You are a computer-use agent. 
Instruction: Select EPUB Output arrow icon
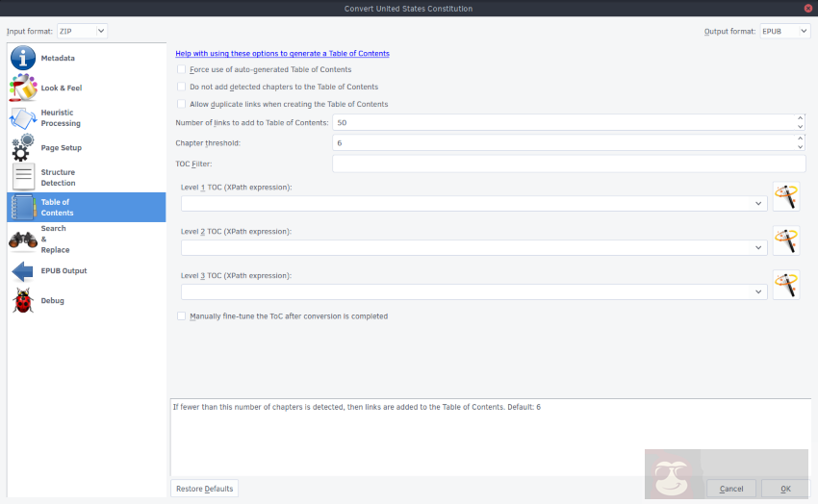(x=23, y=271)
